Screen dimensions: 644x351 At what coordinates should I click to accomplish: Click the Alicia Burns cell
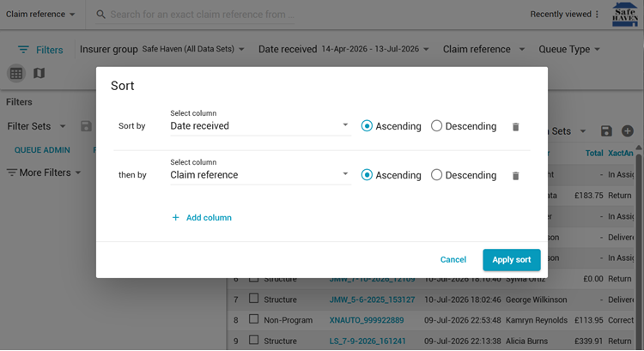pos(526,342)
